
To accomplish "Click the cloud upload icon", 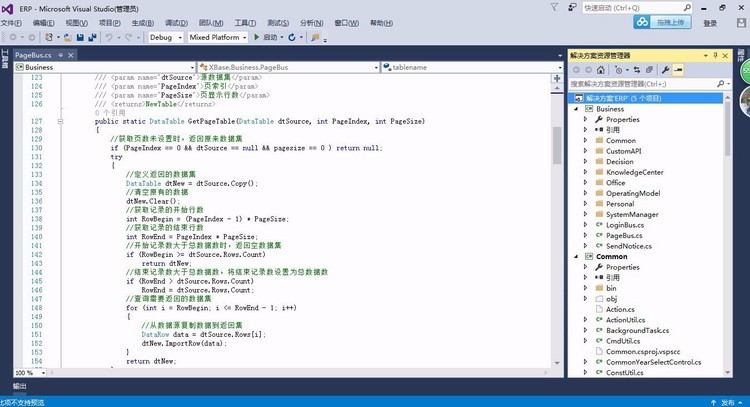I will click(642, 22).
